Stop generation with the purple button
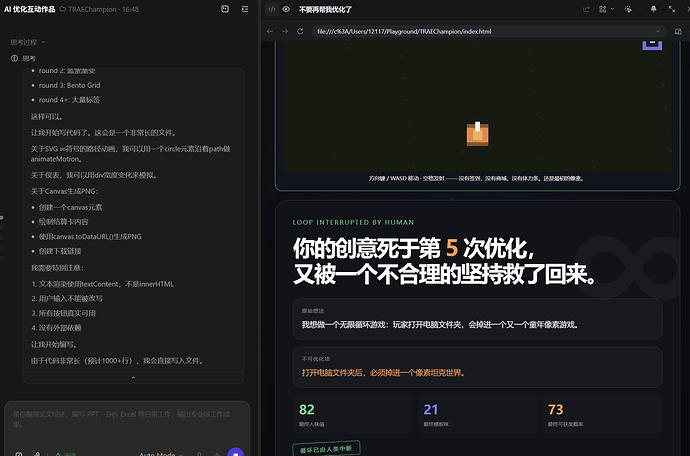Screen dimensions: 690x456 (x=235, y=452)
